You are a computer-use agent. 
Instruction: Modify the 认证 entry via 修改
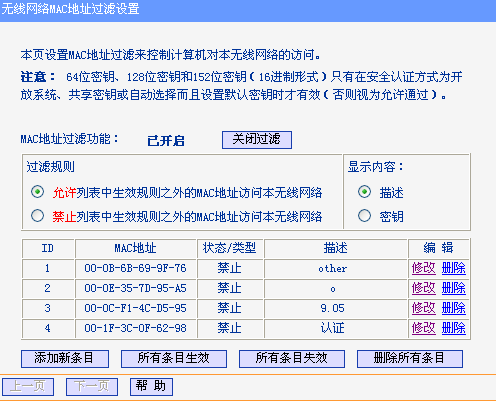423,328
